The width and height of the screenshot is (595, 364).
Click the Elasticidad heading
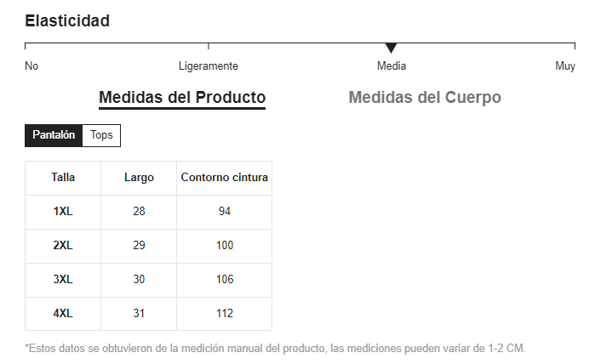tap(67, 21)
